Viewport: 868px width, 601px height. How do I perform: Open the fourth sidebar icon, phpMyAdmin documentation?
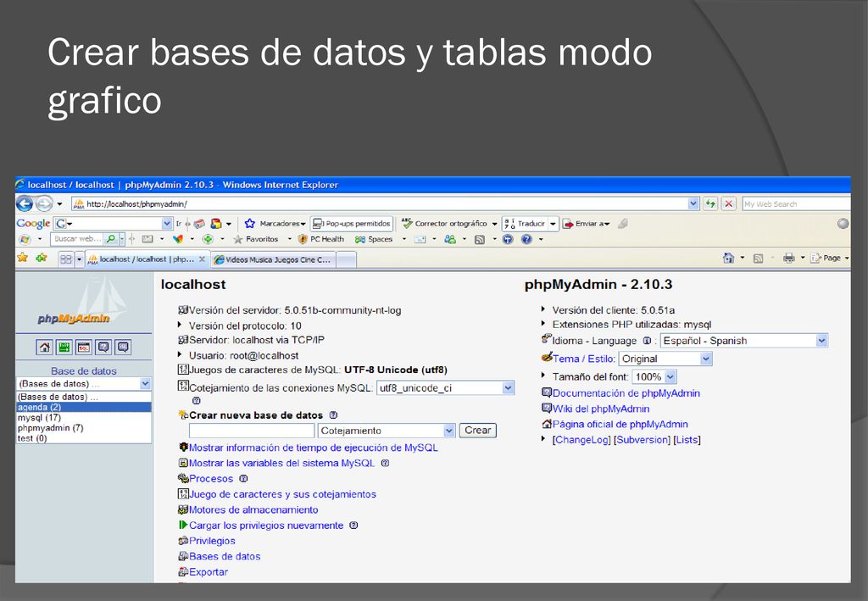coord(103,347)
